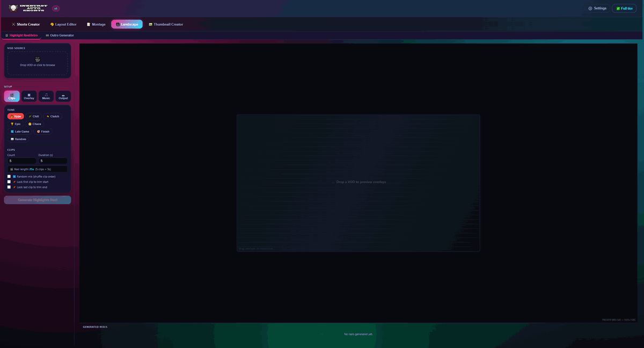Click the Generate Highlights Reel button
This screenshot has width=644, height=348.
point(38,200)
